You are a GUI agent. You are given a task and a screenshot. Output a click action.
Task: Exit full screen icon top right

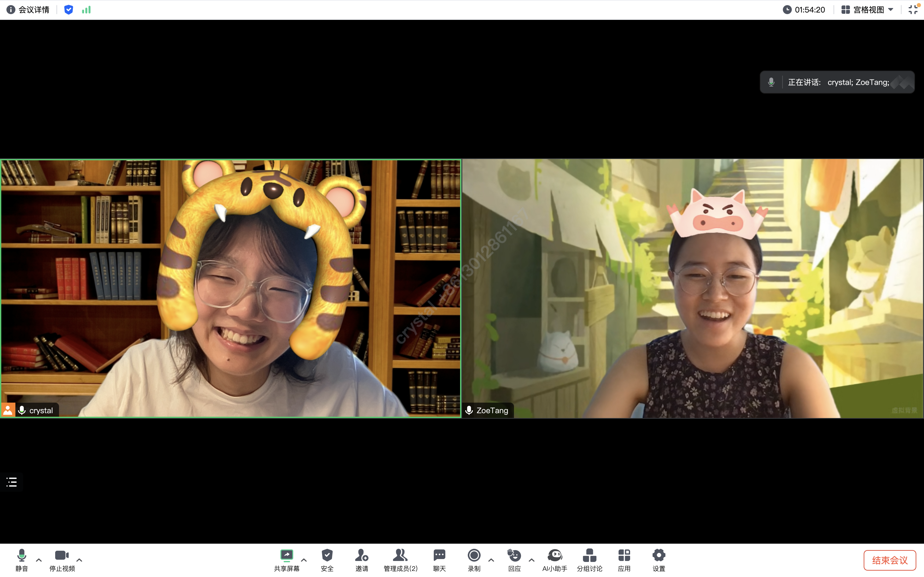(913, 10)
